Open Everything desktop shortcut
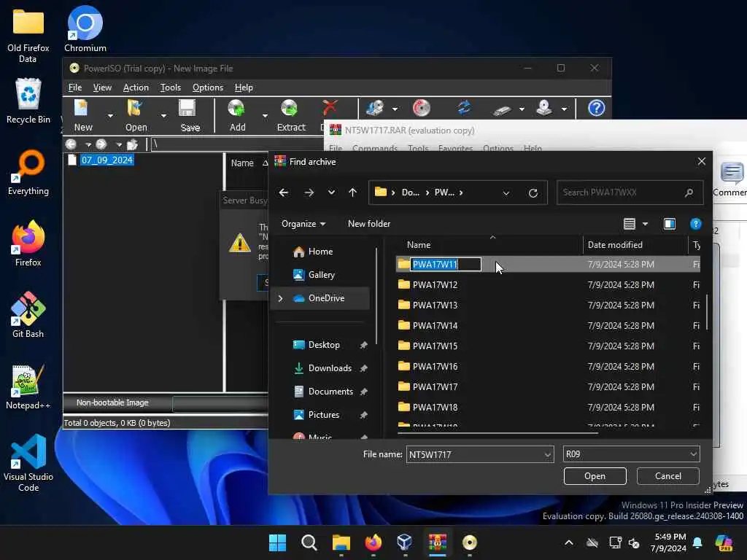The height and width of the screenshot is (560, 747). pos(28,172)
